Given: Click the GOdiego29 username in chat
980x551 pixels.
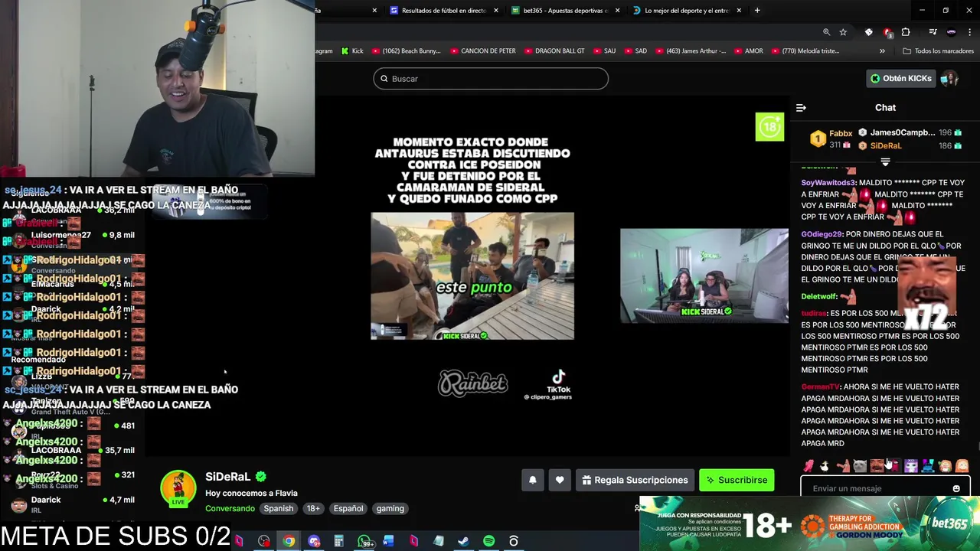Looking at the screenshot, I should 822,234.
